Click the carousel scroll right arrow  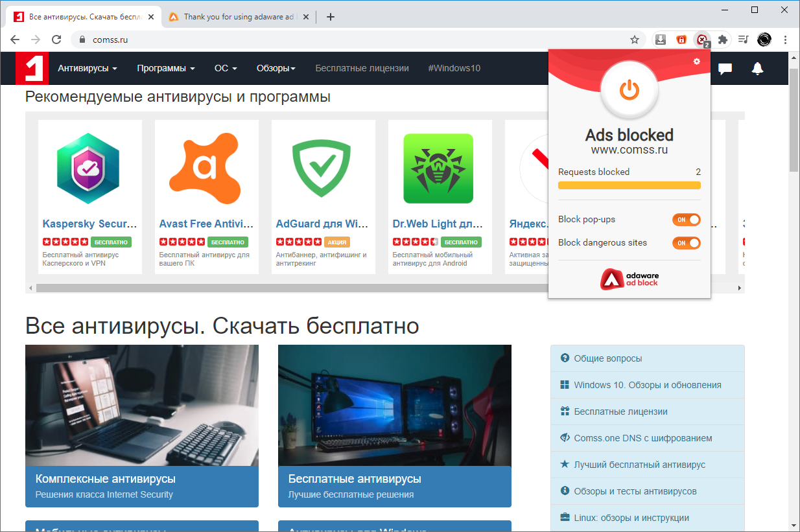[x=740, y=287]
